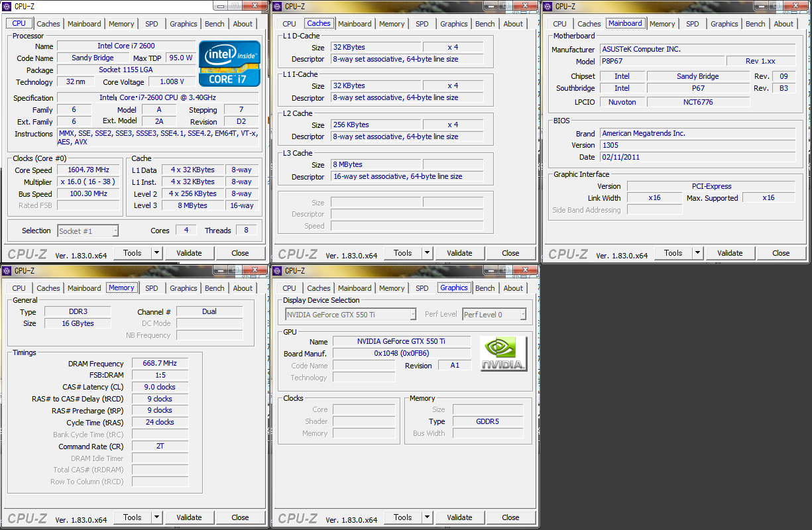This screenshot has width=812, height=530.
Task: Click Validate in the Caches tab window
Action: coord(459,252)
